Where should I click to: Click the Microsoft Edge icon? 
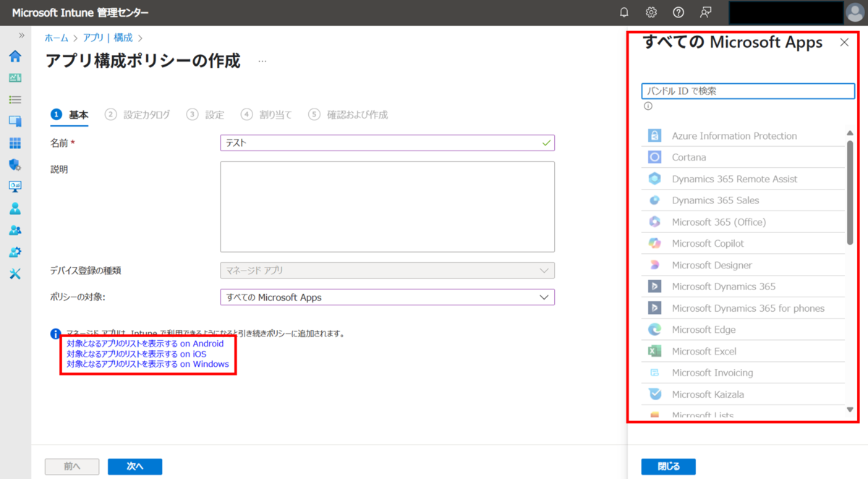tap(655, 329)
